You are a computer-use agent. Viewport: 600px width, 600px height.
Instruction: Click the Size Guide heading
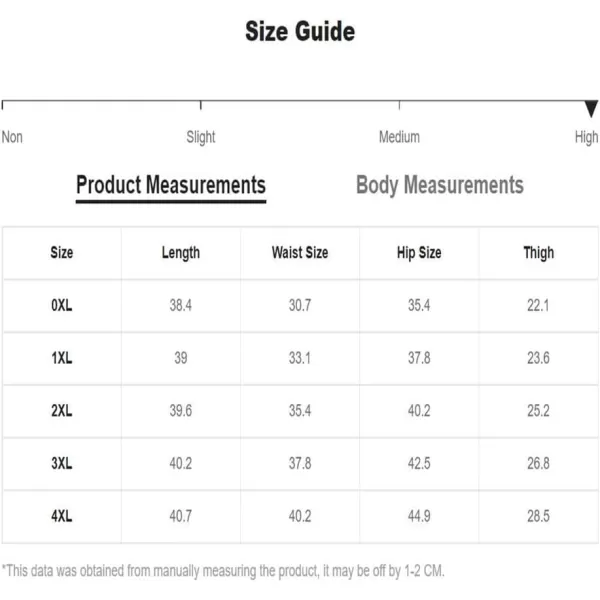coord(300,31)
